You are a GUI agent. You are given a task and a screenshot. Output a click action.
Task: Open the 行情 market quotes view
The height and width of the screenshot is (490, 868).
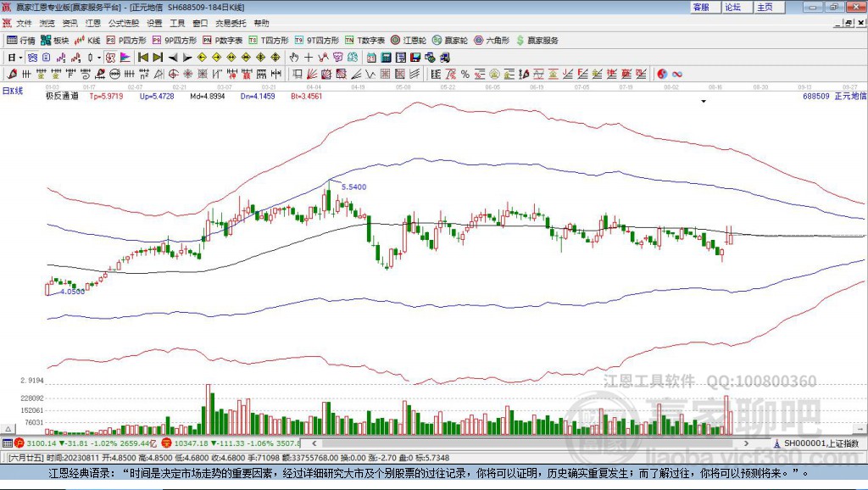[20, 41]
